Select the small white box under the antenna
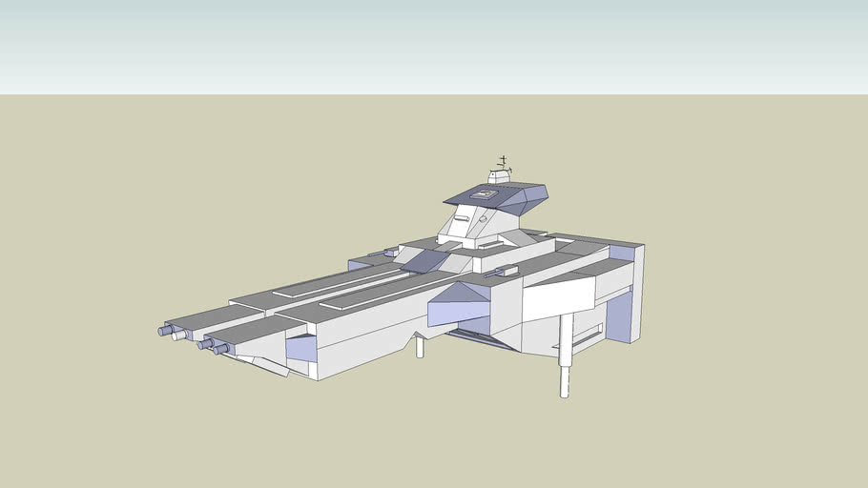The width and height of the screenshot is (868, 488). 499,177
